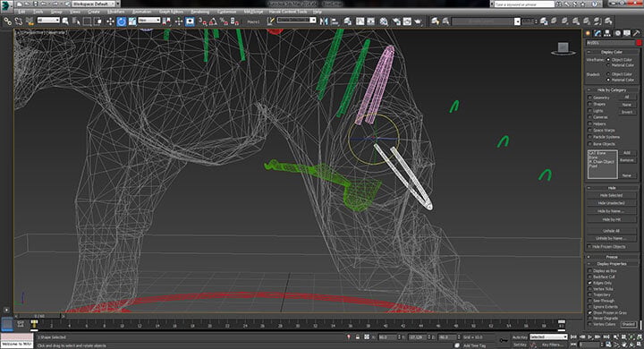Click the Select and Link icon
This screenshot has width=644, height=349.
(x=7, y=21)
